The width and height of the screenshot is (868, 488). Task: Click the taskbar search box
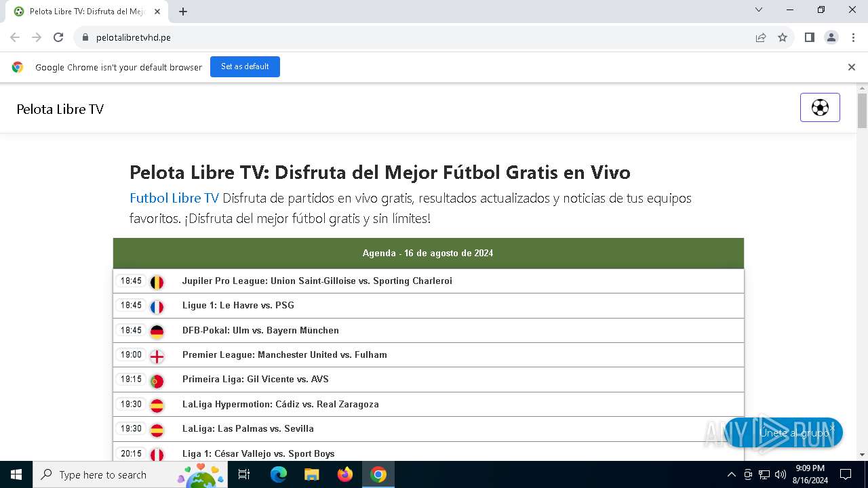[x=130, y=474]
